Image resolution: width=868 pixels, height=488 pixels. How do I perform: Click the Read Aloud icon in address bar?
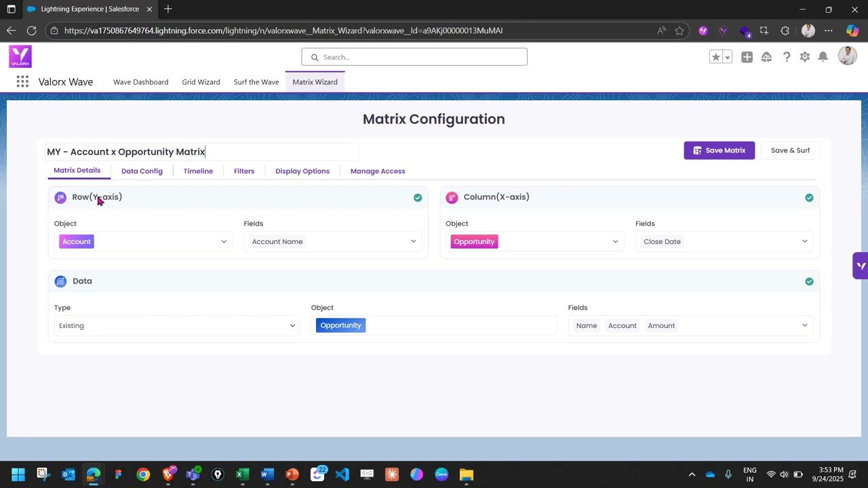(661, 30)
